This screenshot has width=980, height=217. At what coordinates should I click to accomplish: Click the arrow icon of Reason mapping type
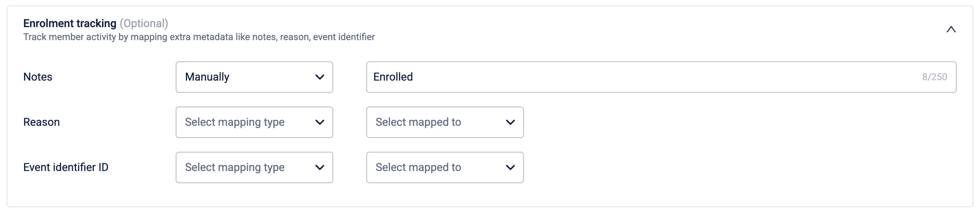click(320, 122)
